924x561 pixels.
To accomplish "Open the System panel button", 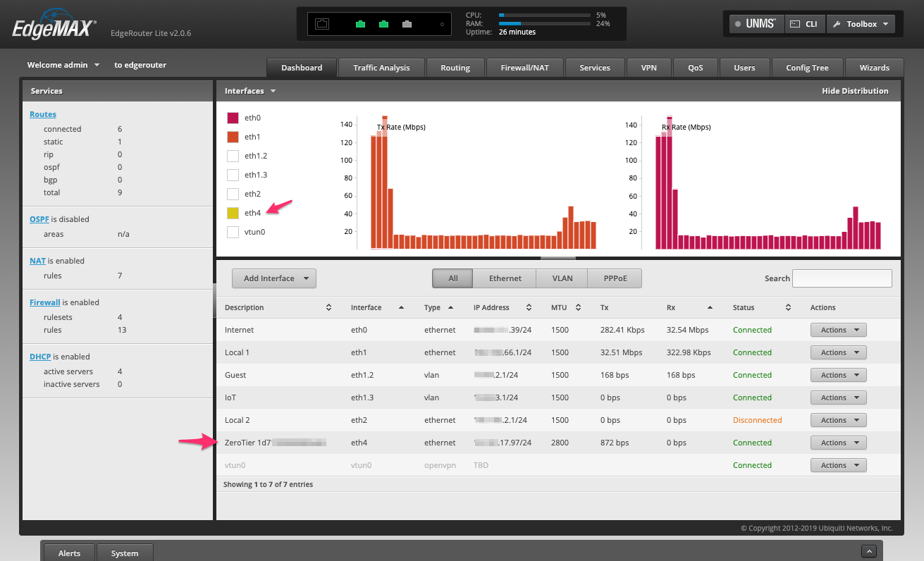I will point(124,553).
